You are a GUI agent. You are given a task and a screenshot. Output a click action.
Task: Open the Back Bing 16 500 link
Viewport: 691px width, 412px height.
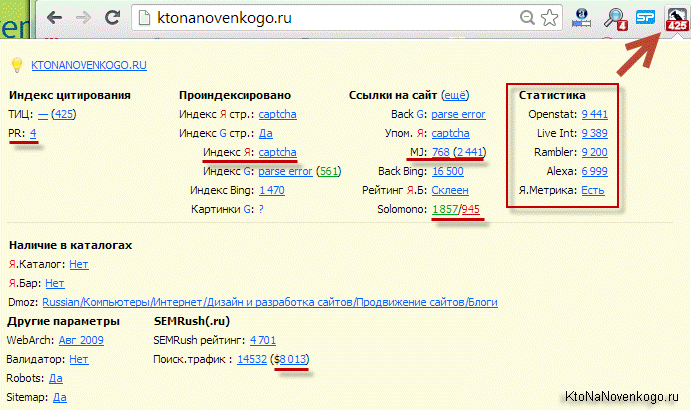(x=448, y=171)
